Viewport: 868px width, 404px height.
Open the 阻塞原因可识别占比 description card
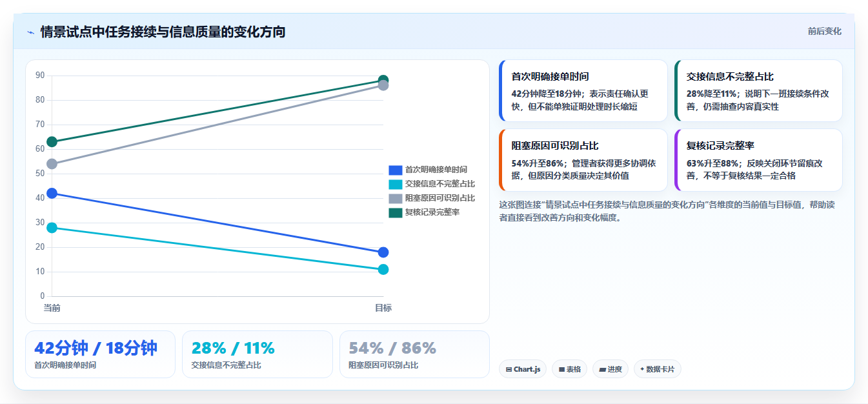(x=583, y=160)
